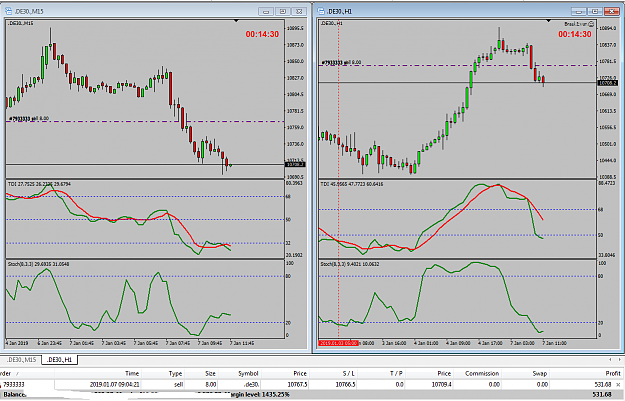The height and width of the screenshot is (401, 625).
Task: Click the sell order icon beside 7933333
Action: click(x=1, y=385)
